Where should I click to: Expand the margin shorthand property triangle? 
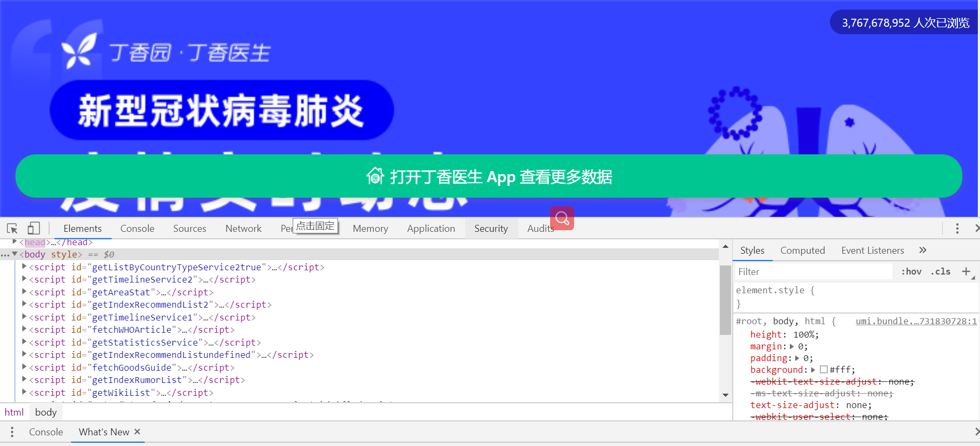click(x=792, y=346)
